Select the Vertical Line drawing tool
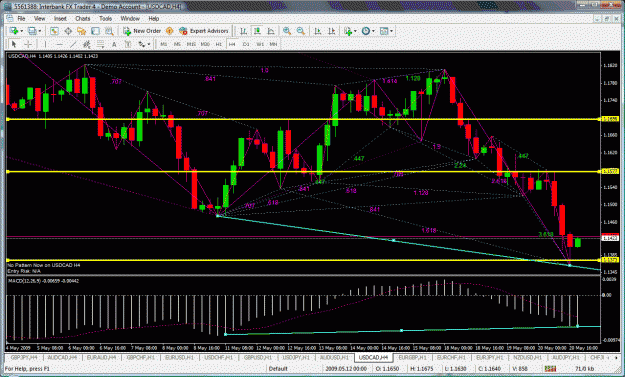625x377 pixels. click(x=45, y=44)
